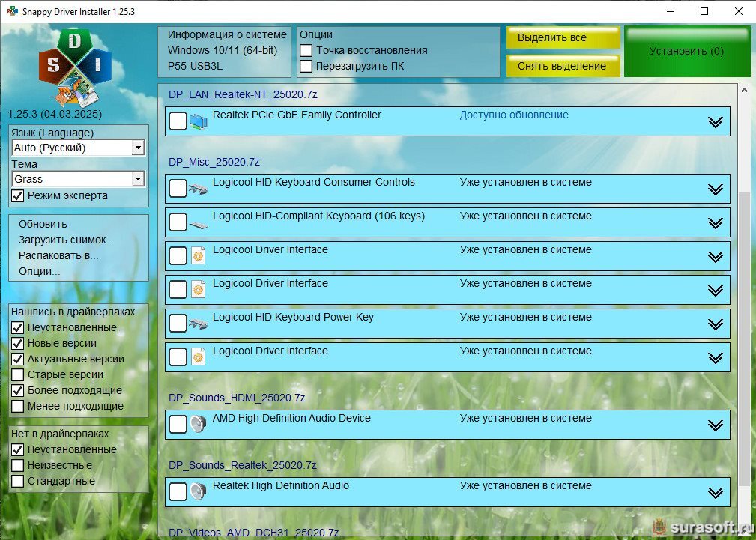
Task: Expand Logicool HID Keyboard Consumer Controls details
Action: point(716,189)
